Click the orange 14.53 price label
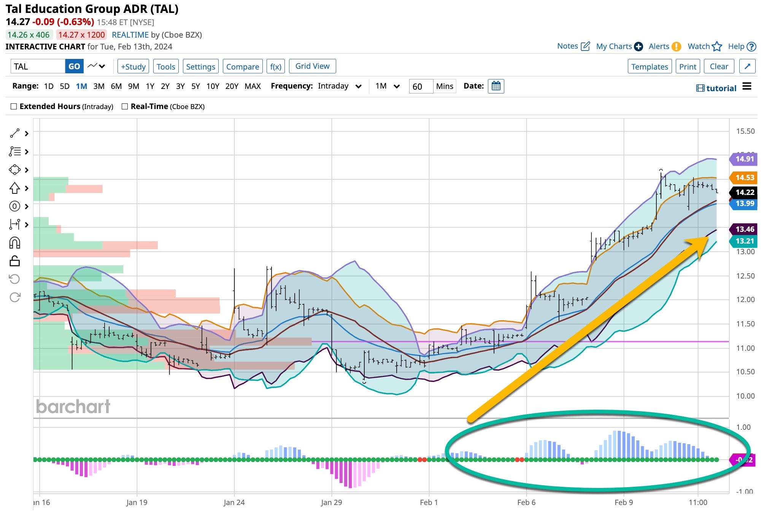This screenshot has width=772, height=532. tap(743, 177)
